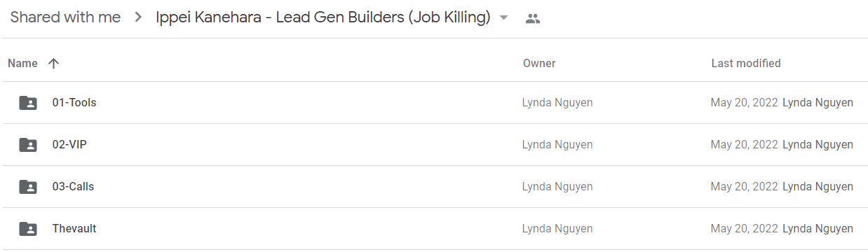Sort files by the Name column header

pos(22,64)
